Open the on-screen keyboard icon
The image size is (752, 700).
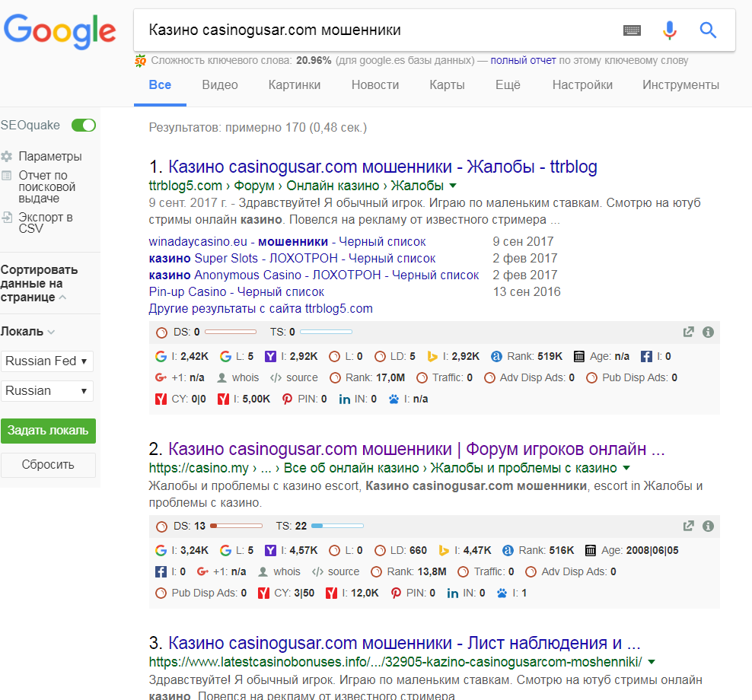pos(632,30)
